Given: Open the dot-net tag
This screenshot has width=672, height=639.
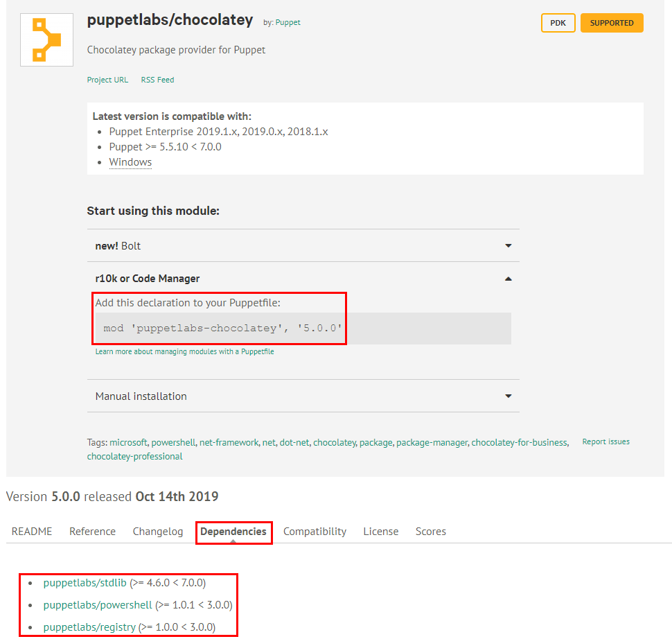Looking at the screenshot, I should (294, 442).
